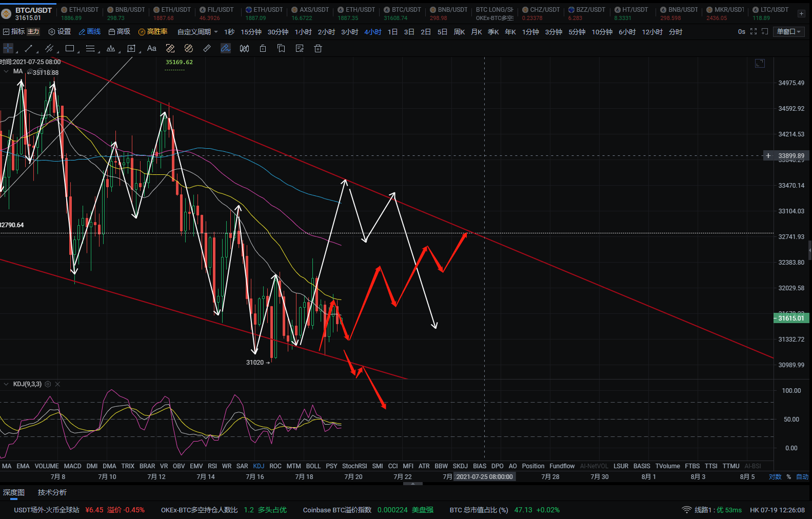Viewport: 812px width, 519px height.
Task: Select the rectangle shape tool
Action: coord(70,48)
